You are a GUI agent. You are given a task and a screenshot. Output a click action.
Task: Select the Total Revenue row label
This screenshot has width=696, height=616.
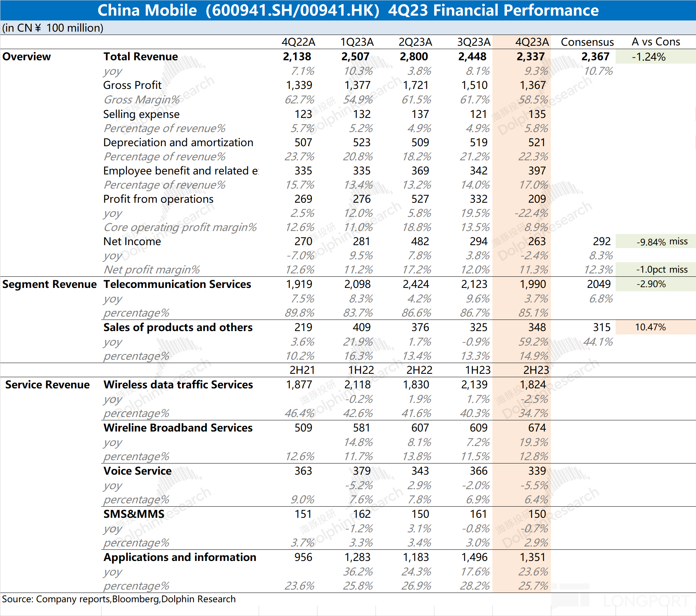(x=141, y=57)
